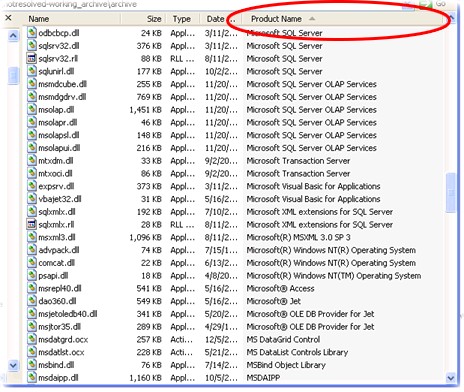This screenshot has width=464, height=392.
Task: Sort files by the Name column header
Action: (x=72, y=19)
